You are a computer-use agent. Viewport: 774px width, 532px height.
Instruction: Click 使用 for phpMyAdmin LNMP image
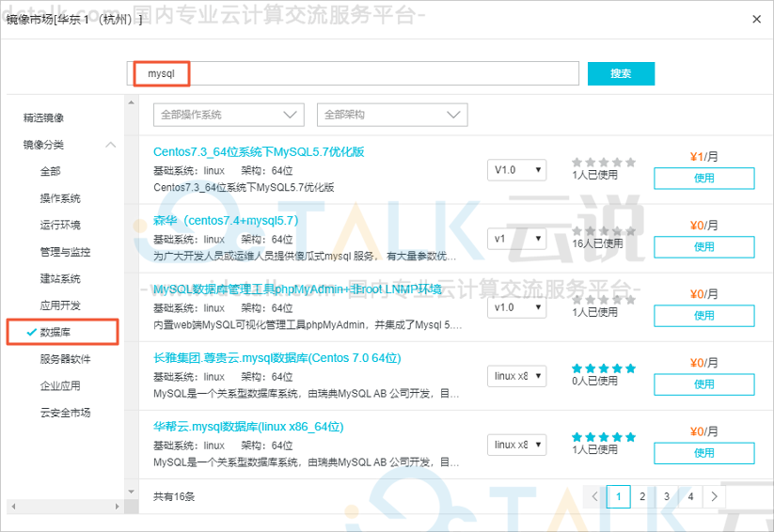703,316
